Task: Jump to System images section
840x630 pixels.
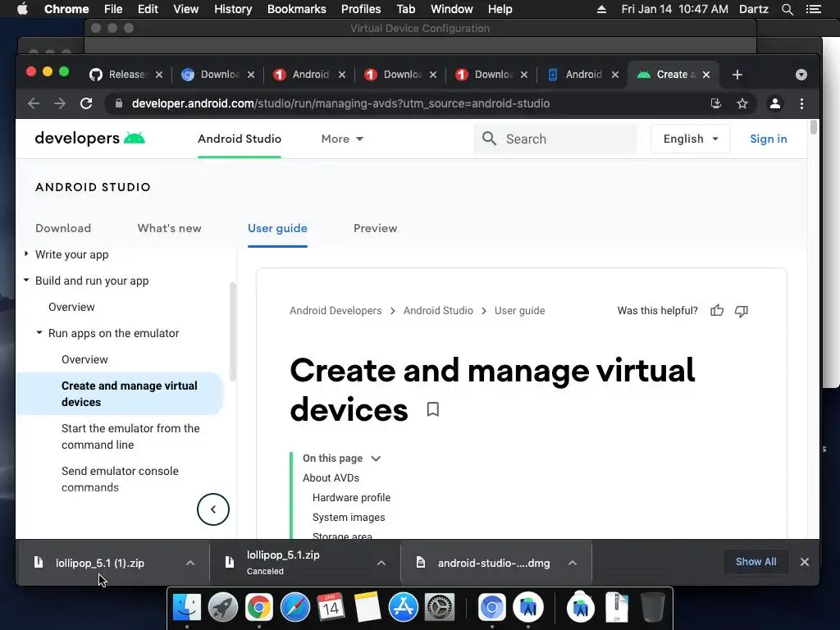Action: [349, 518]
